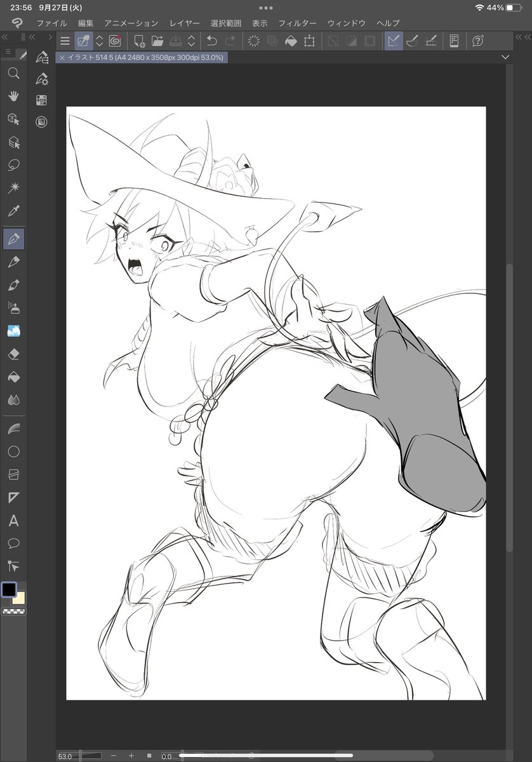The image size is (532, 762).
Task: Open the 編集 menu
Action: pos(86,23)
